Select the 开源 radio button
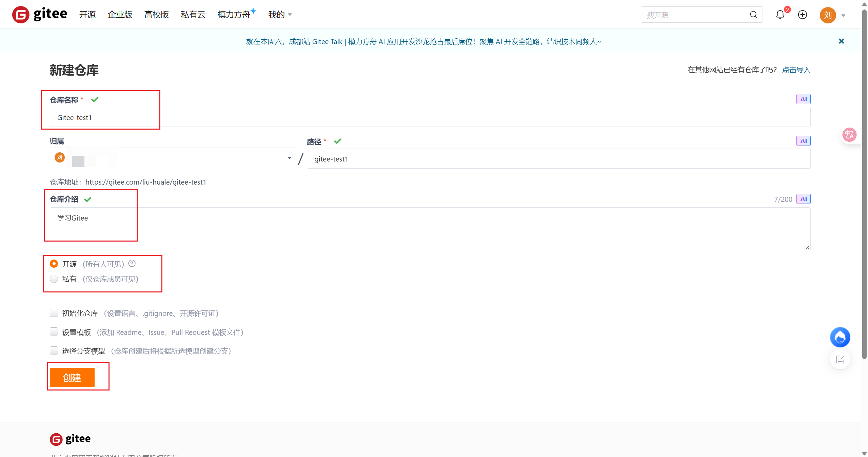Image resolution: width=868 pixels, height=457 pixels. pos(54,264)
